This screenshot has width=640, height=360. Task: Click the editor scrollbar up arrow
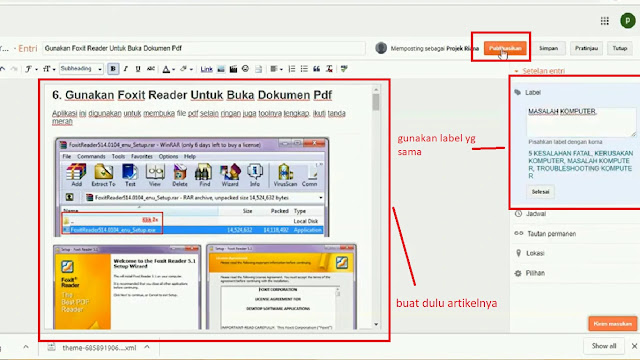click(376, 89)
